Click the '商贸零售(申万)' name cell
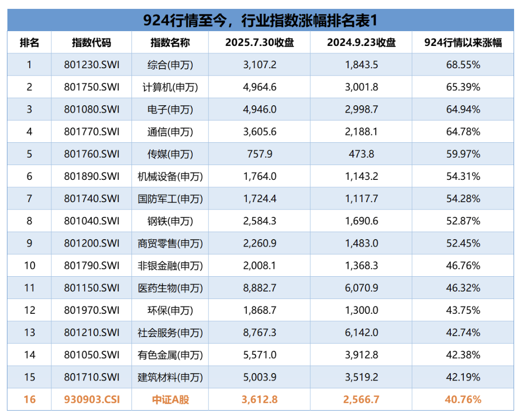 point(170,243)
